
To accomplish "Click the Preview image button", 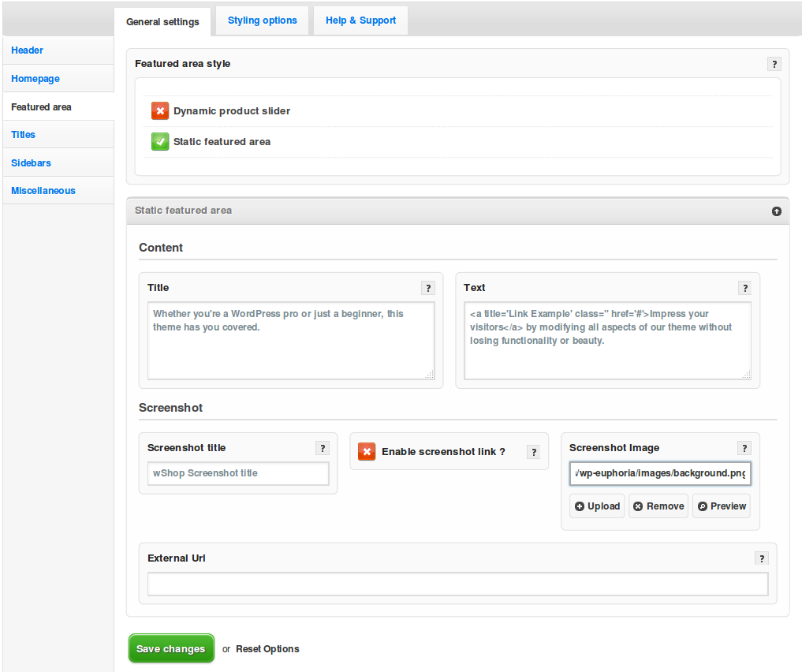I will pos(722,506).
